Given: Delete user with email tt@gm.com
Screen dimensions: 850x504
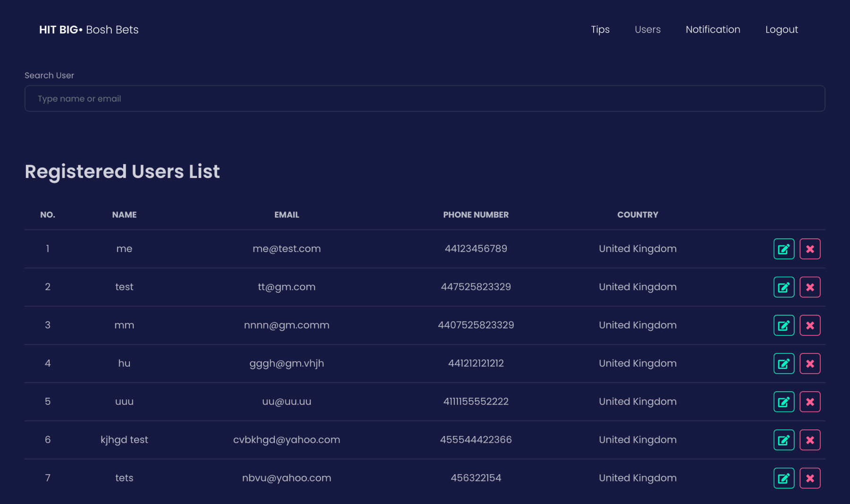Looking at the screenshot, I should pos(810,287).
